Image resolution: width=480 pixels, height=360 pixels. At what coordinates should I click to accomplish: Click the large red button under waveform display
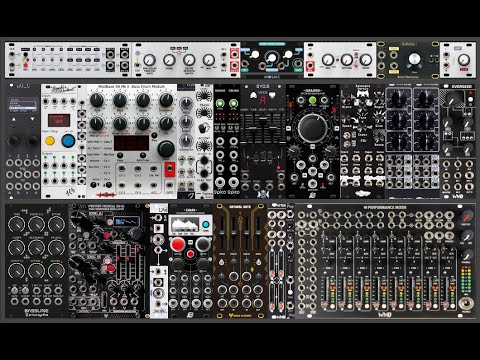point(178,244)
